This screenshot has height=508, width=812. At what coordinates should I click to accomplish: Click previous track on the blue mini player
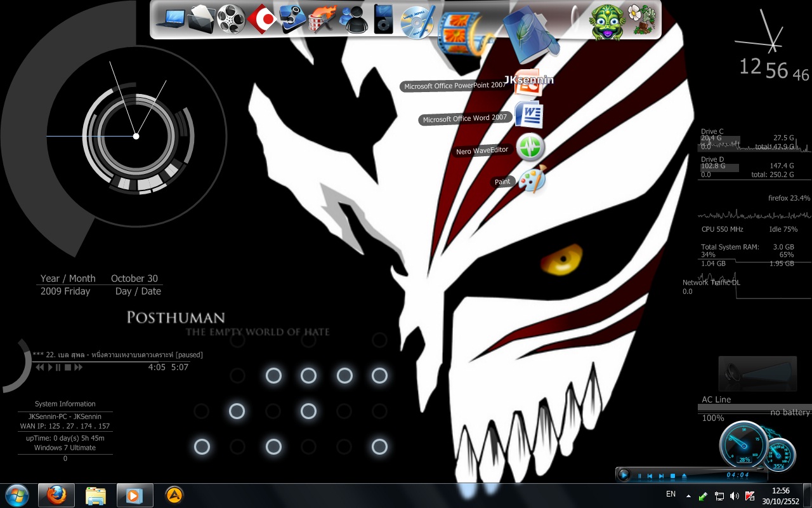(650, 476)
